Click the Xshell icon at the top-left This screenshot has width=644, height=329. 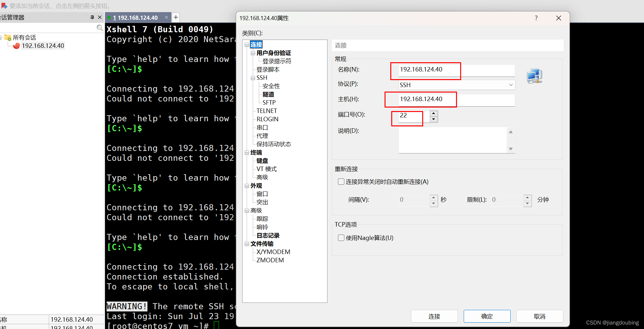(4, 5)
